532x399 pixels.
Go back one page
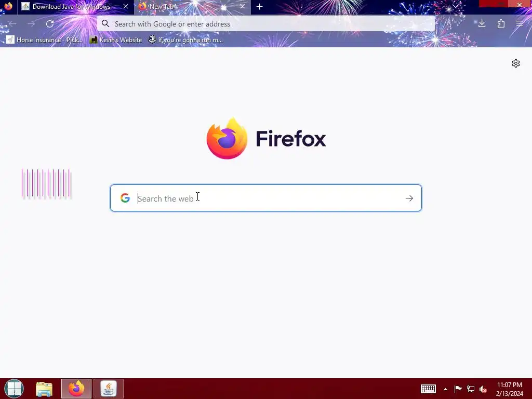12,24
